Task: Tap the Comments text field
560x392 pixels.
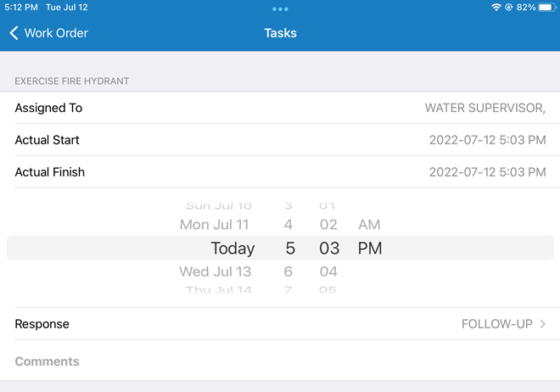Action: click(x=280, y=361)
